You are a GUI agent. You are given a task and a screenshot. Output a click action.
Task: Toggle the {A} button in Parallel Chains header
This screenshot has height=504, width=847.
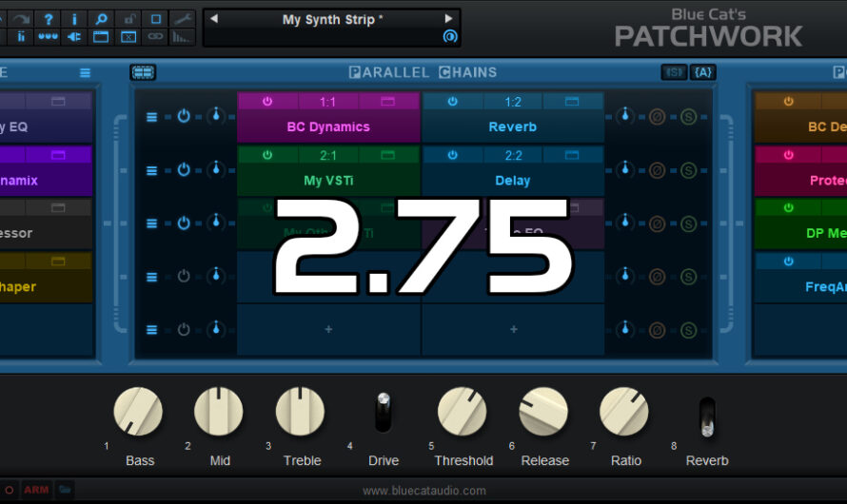(x=702, y=72)
